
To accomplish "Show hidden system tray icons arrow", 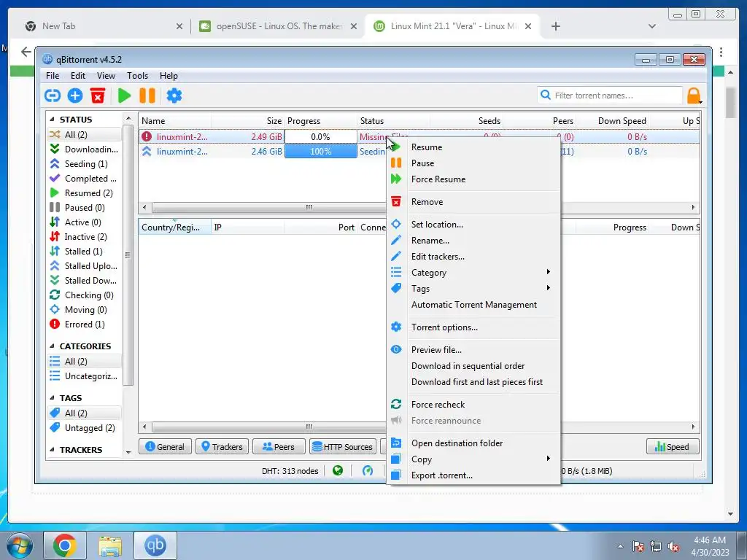I will pyautogui.click(x=620, y=547).
